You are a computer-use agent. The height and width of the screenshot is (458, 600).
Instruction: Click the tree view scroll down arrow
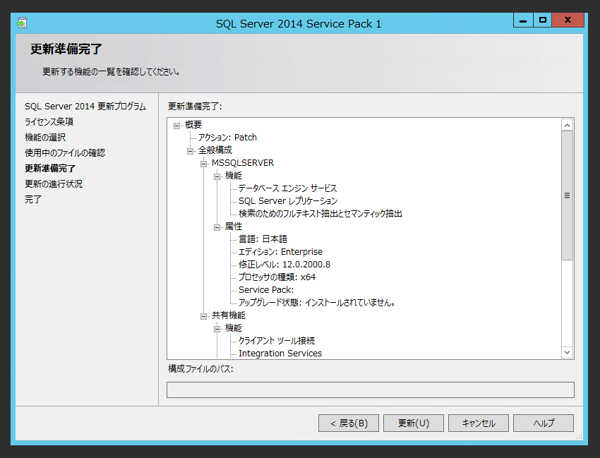(567, 352)
